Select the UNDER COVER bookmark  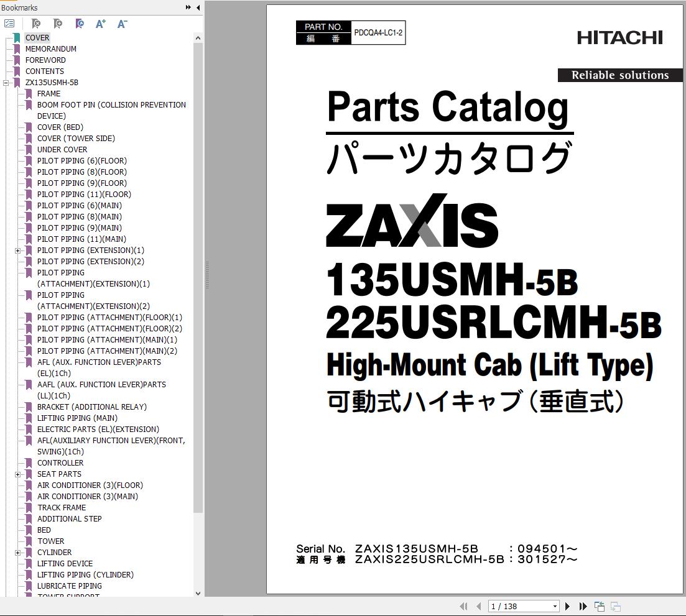point(62,150)
